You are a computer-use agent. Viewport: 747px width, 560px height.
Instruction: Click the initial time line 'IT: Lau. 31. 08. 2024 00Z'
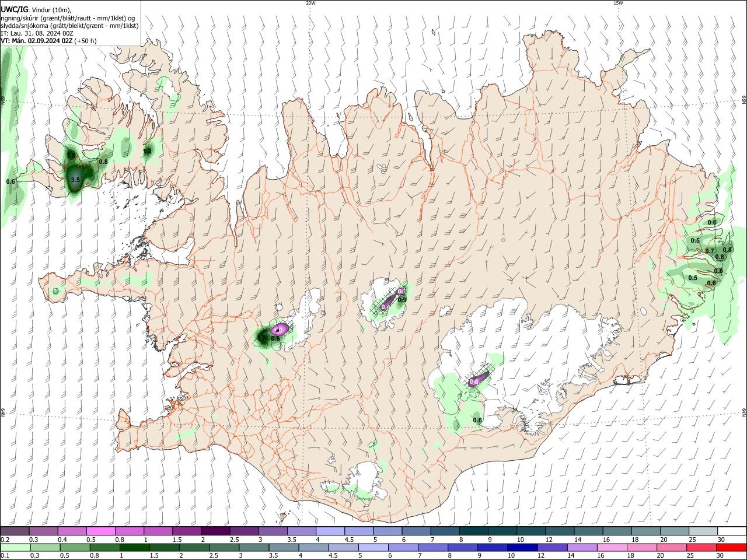pos(37,33)
